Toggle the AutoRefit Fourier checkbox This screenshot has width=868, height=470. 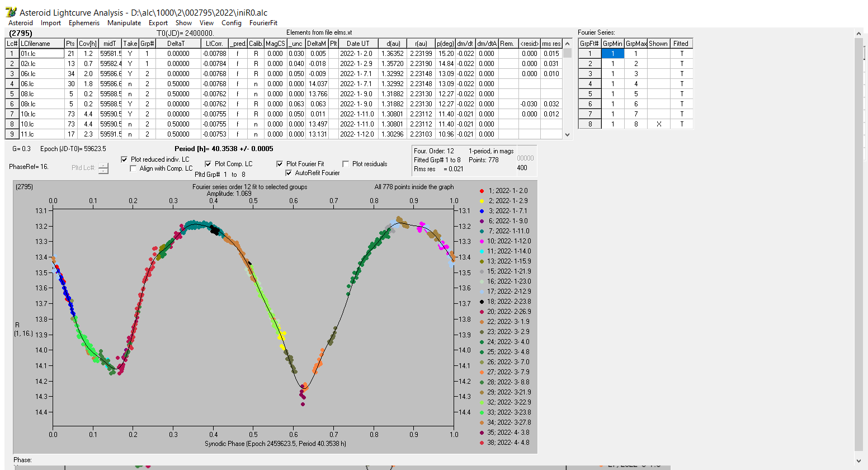click(289, 173)
